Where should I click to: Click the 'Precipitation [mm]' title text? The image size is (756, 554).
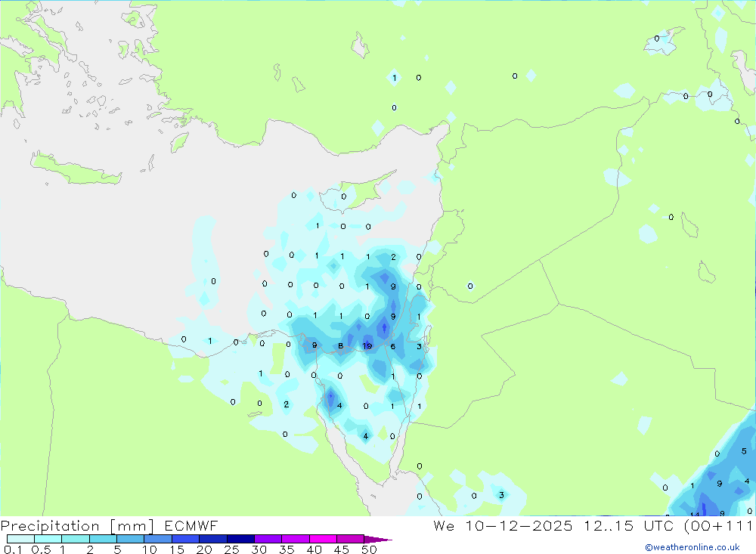click(x=77, y=526)
